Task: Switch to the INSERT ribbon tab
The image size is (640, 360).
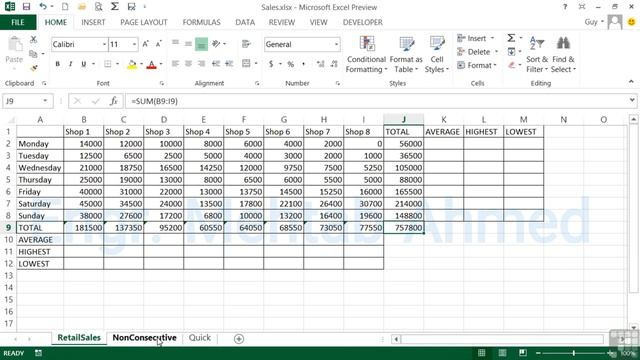Action: 93,22
